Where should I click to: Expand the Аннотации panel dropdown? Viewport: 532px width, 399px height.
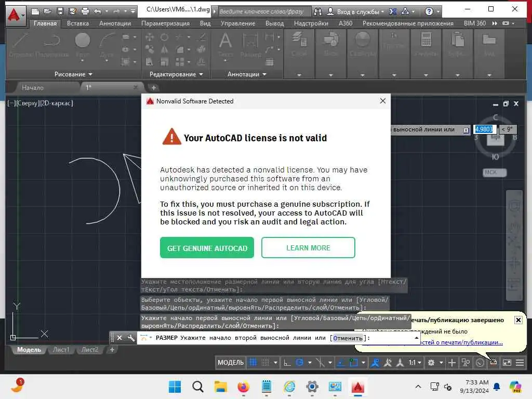(x=247, y=74)
